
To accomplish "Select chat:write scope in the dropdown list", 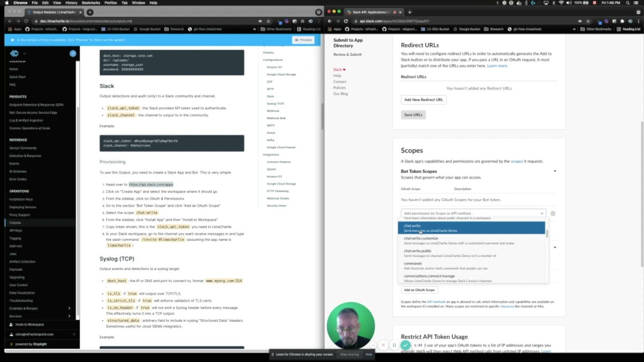I will pos(471,228).
